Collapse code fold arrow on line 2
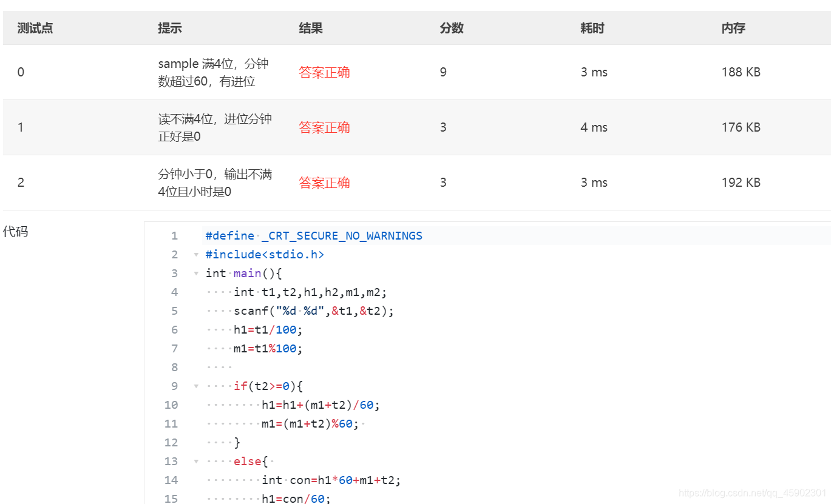This screenshot has width=831, height=504. pyautogui.click(x=196, y=255)
